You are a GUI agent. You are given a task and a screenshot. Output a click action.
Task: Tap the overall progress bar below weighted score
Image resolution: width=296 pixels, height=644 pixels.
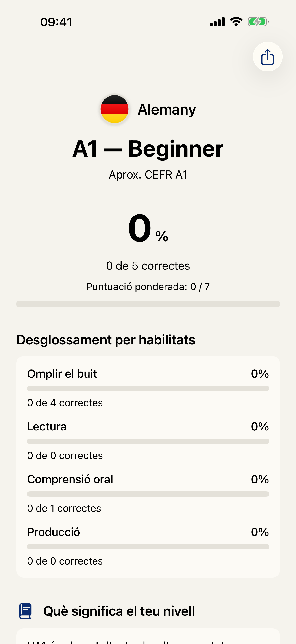(x=148, y=304)
